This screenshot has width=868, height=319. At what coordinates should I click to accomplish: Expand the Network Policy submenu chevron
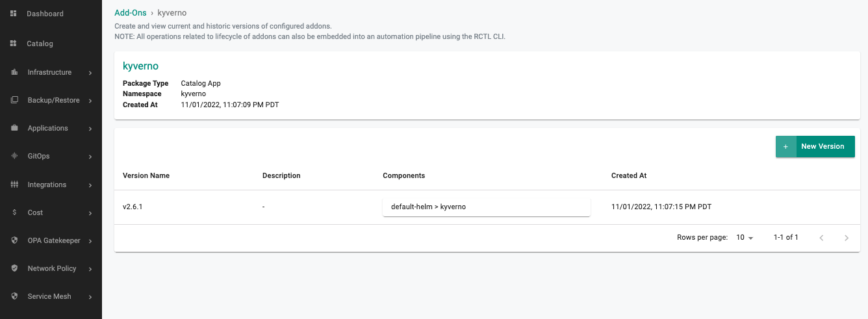(x=90, y=269)
